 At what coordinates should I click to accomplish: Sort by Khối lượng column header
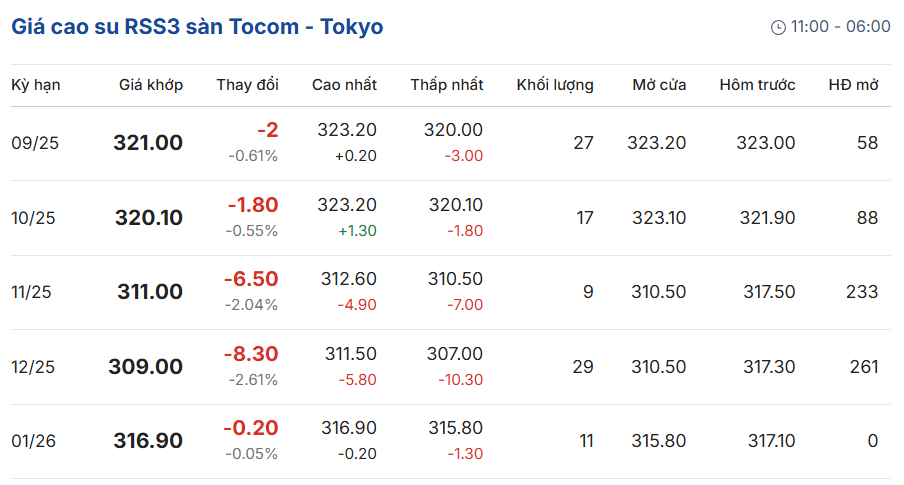tap(555, 85)
